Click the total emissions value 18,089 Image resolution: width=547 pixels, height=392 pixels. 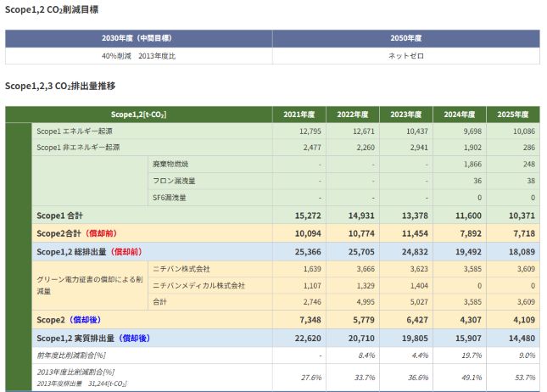point(522,252)
